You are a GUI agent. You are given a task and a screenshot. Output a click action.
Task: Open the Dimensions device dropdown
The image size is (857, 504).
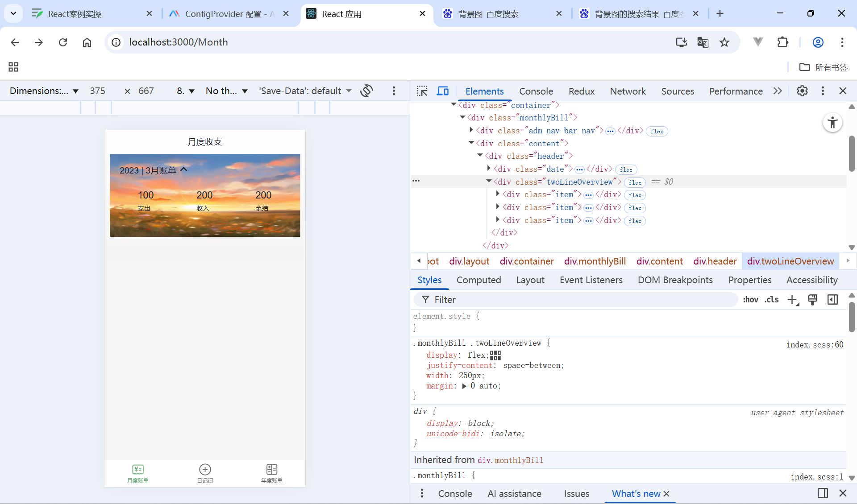pos(44,91)
